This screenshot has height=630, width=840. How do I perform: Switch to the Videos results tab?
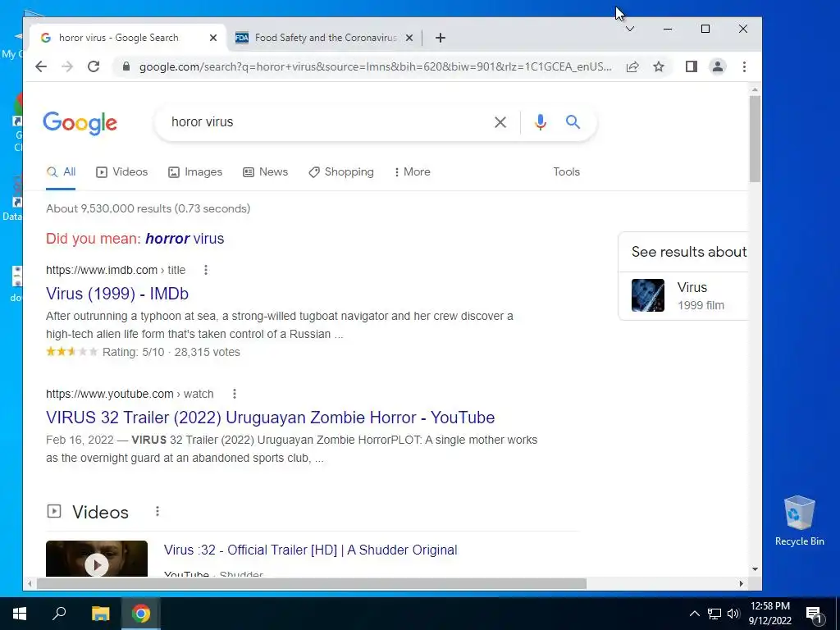point(121,172)
